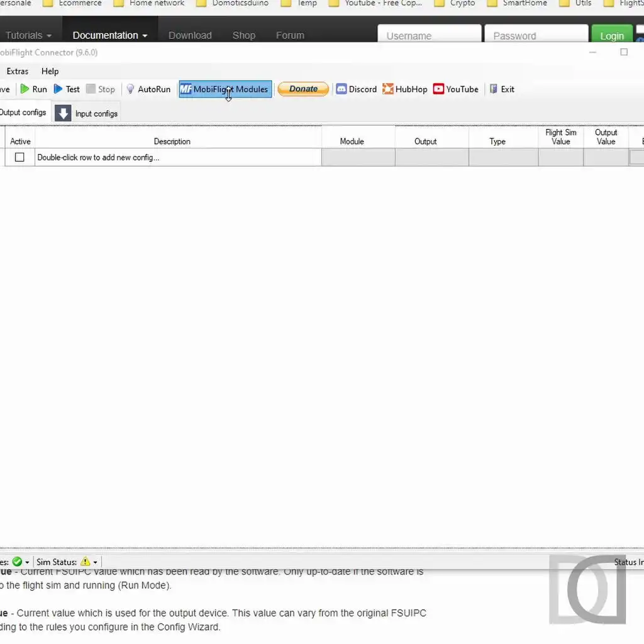
Task: Open the green-check modules status dropdown
Action: pyautogui.click(x=21, y=562)
